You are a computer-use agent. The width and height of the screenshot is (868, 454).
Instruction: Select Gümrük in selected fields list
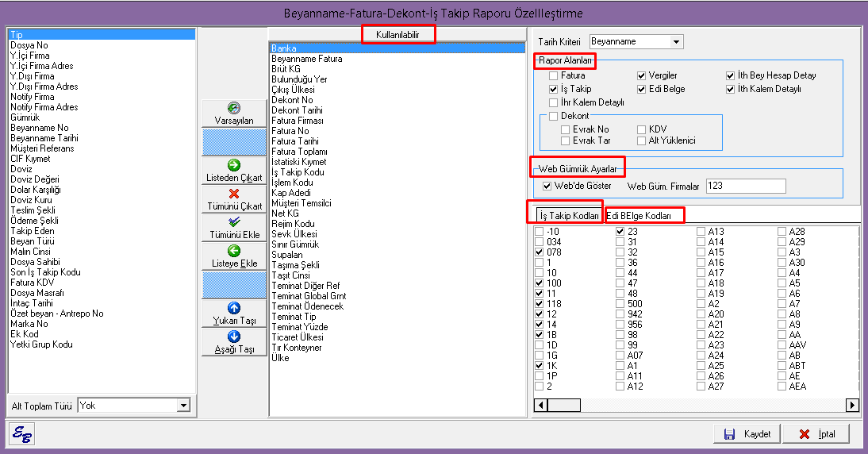coord(102,117)
